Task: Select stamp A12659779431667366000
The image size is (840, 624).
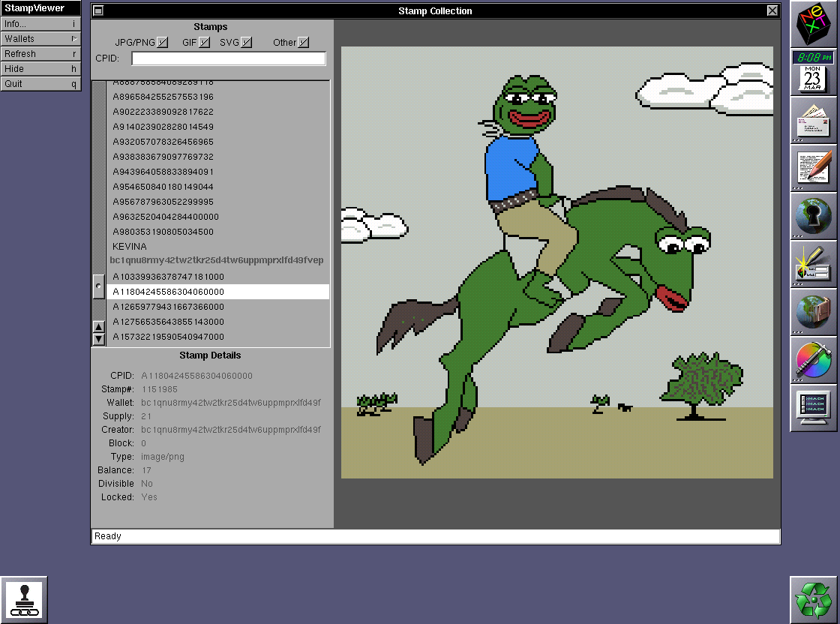Action: [218, 307]
